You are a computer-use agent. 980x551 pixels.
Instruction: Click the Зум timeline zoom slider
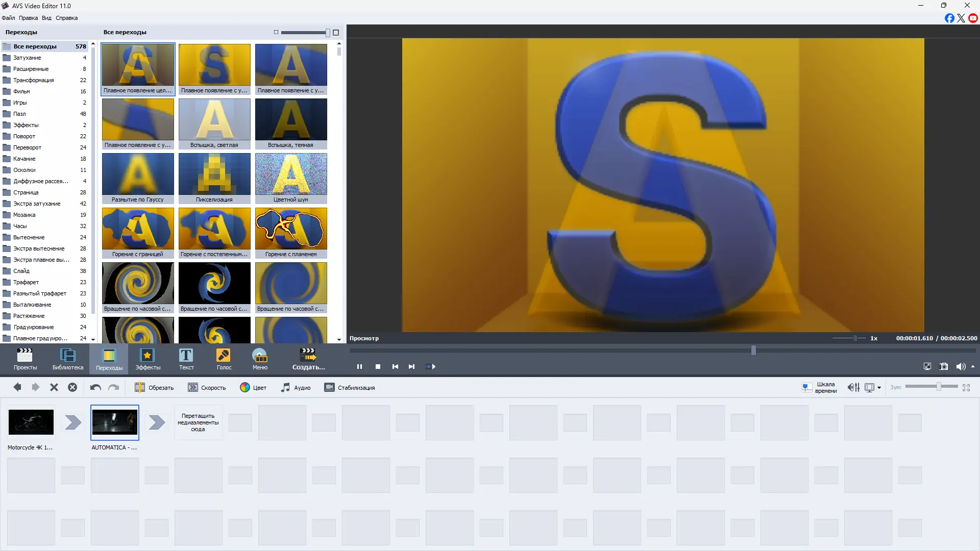point(938,387)
